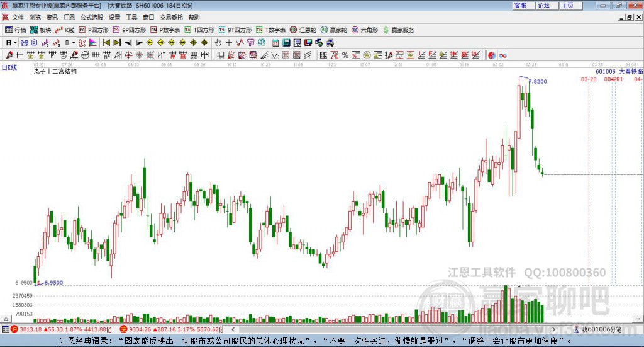Open the 交易委托 menu

171,17
